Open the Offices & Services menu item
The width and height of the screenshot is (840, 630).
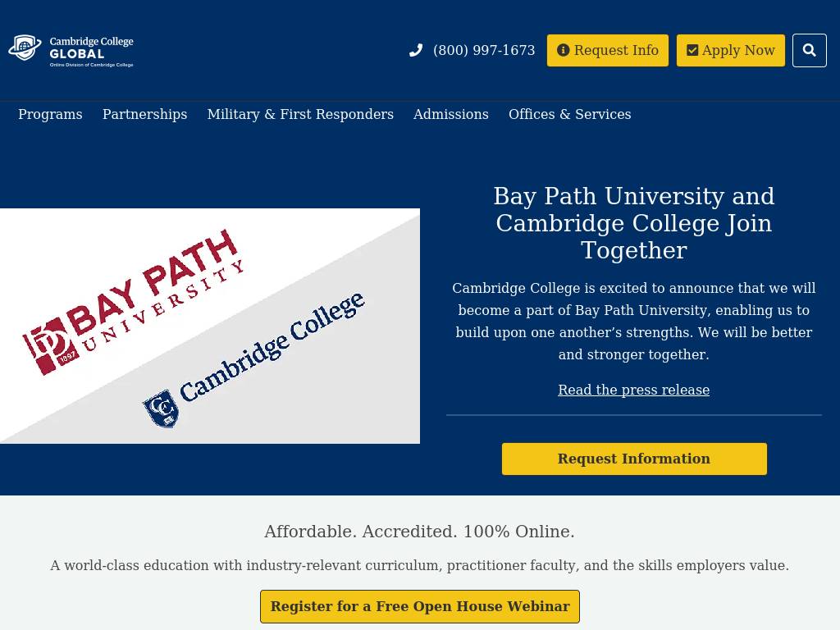point(569,114)
